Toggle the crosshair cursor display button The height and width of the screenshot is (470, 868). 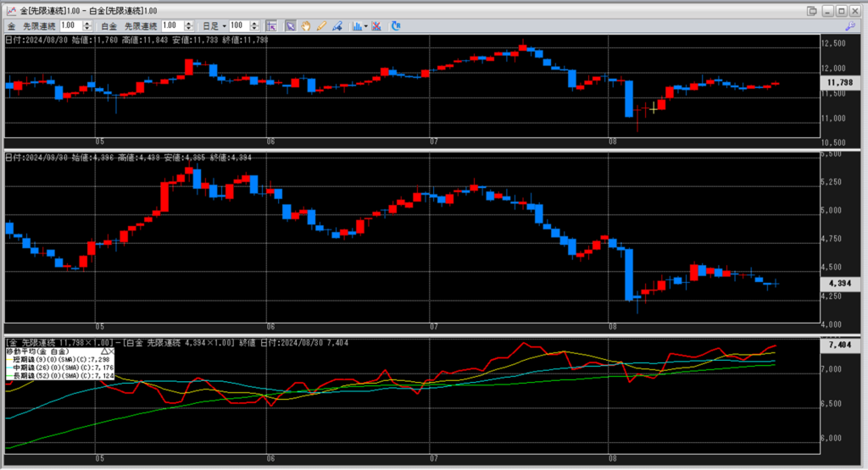coord(271,26)
